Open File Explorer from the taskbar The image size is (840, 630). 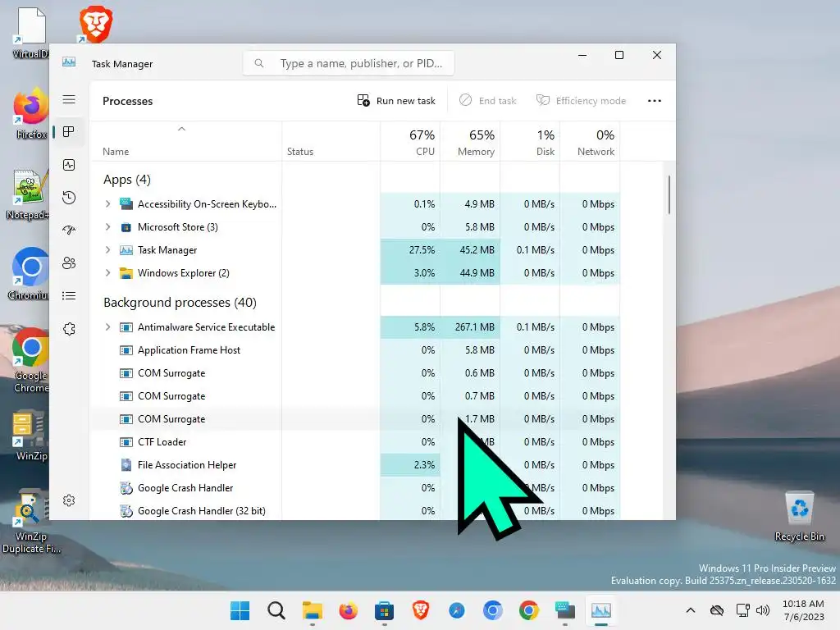pos(312,610)
